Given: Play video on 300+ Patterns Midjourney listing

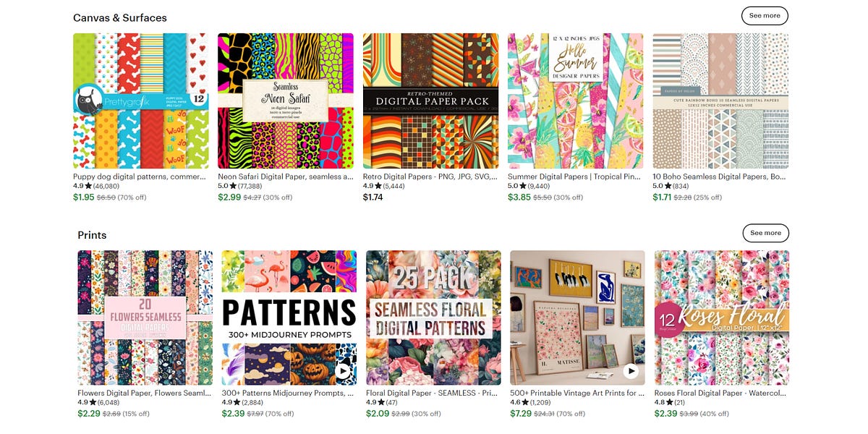Looking at the screenshot, I should point(343,371).
